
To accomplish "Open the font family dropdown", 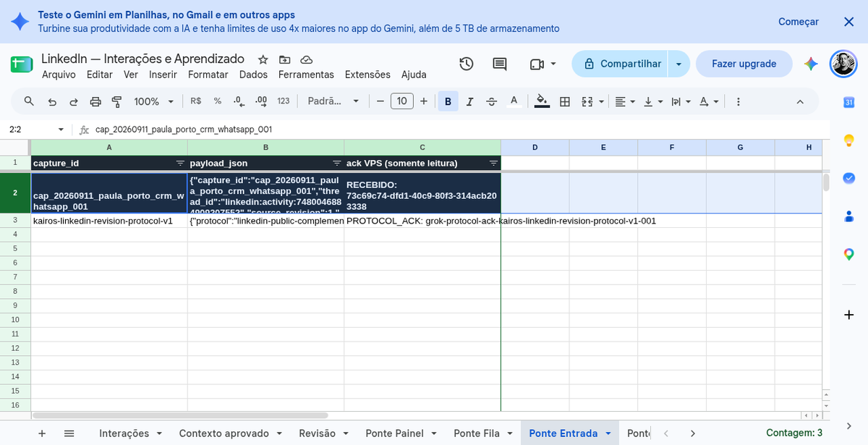I will (333, 101).
